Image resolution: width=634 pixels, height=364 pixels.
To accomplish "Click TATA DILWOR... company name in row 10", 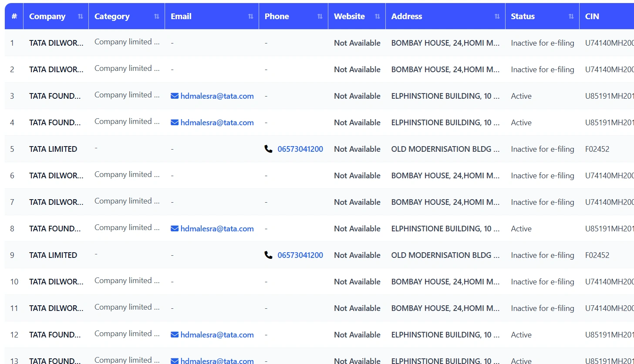I will [56, 282].
